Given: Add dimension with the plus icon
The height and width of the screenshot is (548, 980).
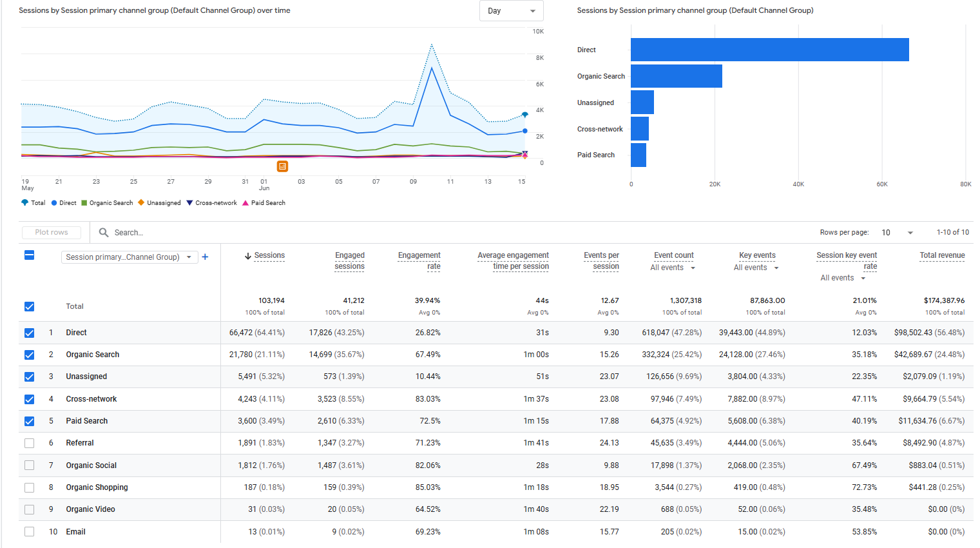Looking at the screenshot, I should 205,257.
